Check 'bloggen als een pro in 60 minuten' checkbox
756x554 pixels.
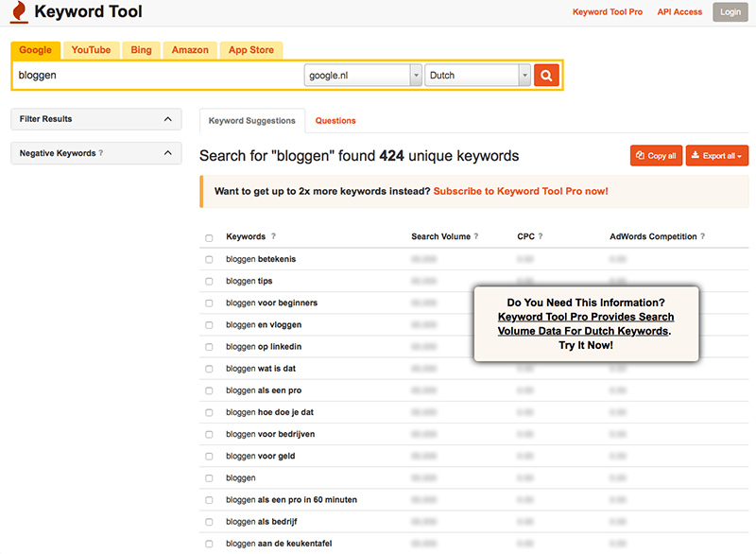[x=209, y=500]
